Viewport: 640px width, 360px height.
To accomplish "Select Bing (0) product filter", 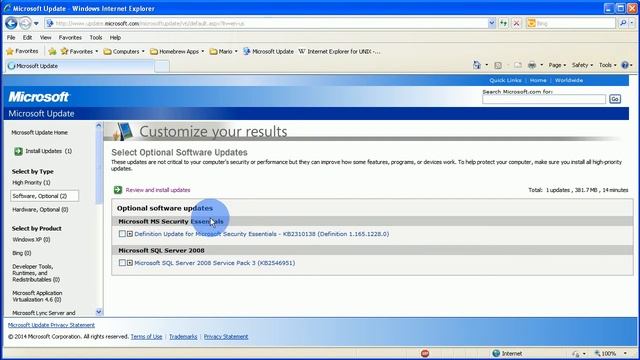I will pyautogui.click(x=22, y=253).
